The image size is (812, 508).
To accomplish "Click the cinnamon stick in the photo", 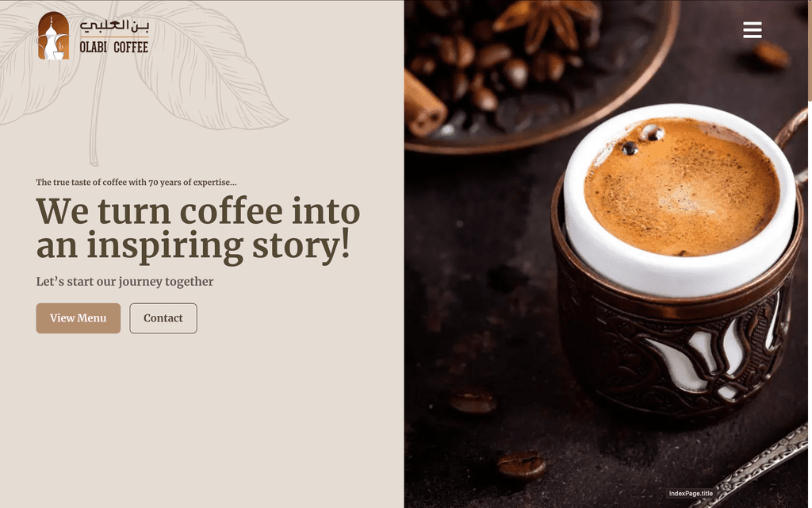I will [423, 104].
